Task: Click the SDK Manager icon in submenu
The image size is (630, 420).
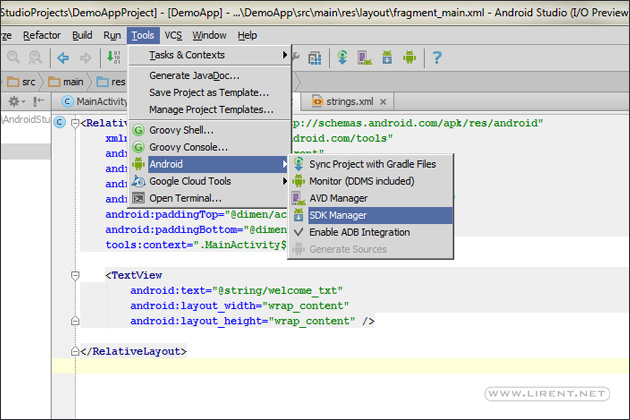Action: 299,215
